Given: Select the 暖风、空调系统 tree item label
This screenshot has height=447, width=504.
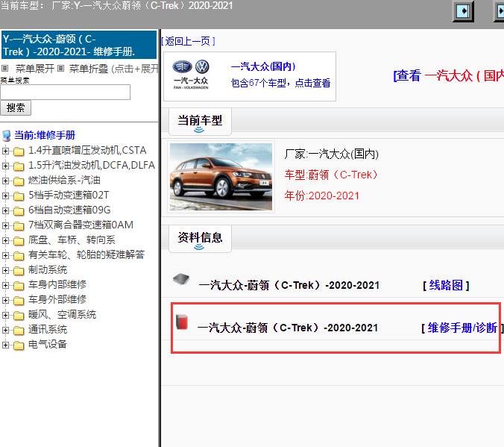Looking at the screenshot, I should coord(62,314).
